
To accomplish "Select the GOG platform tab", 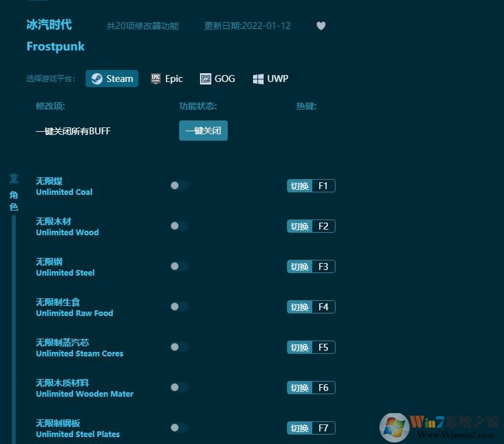I will (x=218, y=79).
